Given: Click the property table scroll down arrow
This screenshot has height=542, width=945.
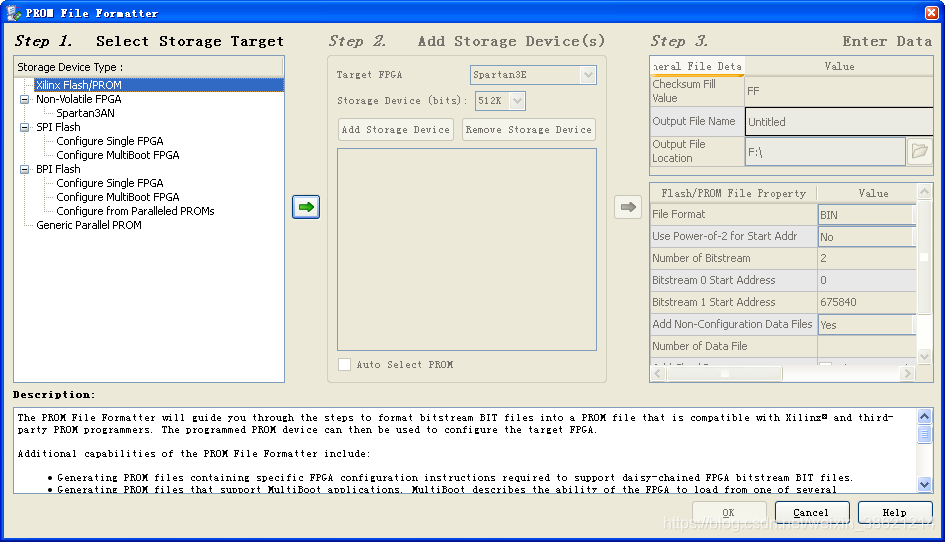Looking at the screenshot, I should tap(924, 356).
